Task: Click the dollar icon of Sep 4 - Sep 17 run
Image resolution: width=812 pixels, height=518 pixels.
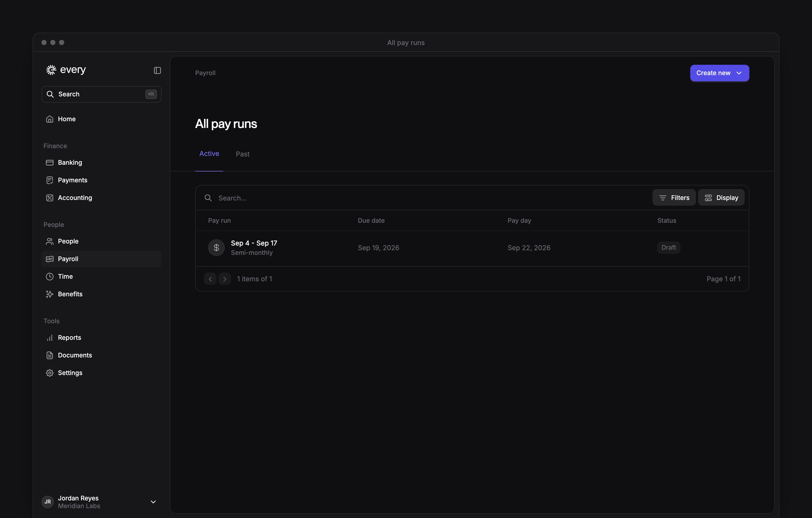Action: (x=216, y=248)
